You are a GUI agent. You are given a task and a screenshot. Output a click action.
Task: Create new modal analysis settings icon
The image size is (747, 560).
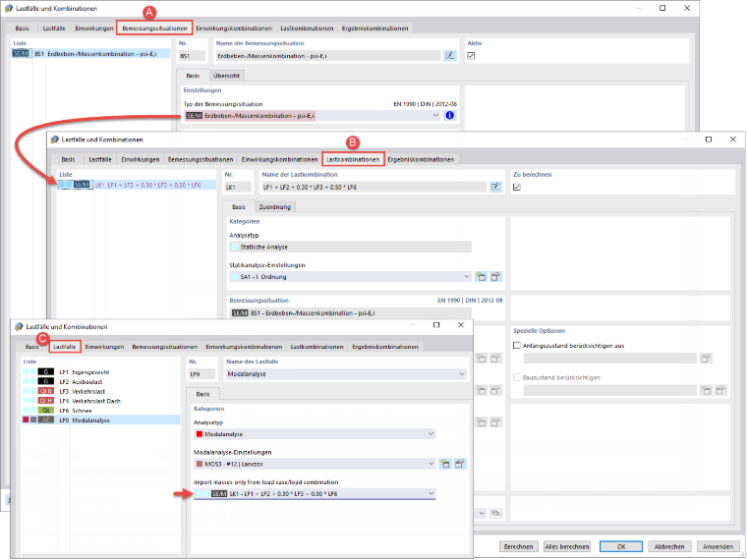pos(445,464)
